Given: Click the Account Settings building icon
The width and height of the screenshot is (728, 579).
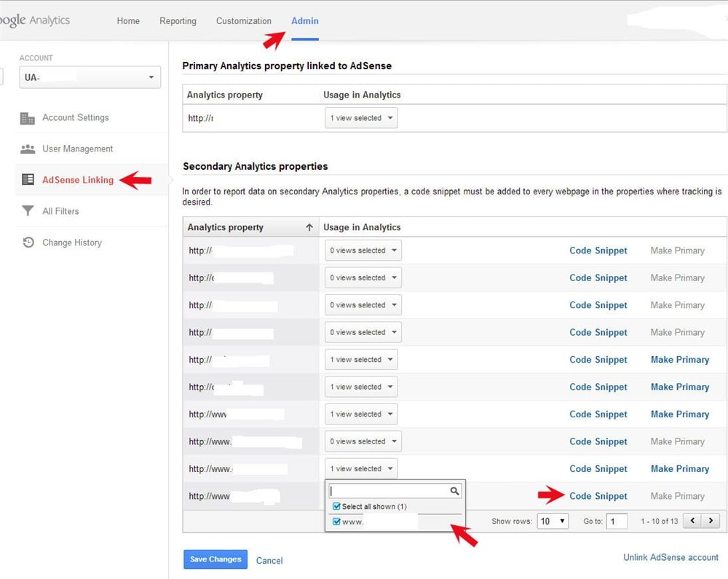Looking at the screenshot, I should pyautogui.click(x=28, y=118).
